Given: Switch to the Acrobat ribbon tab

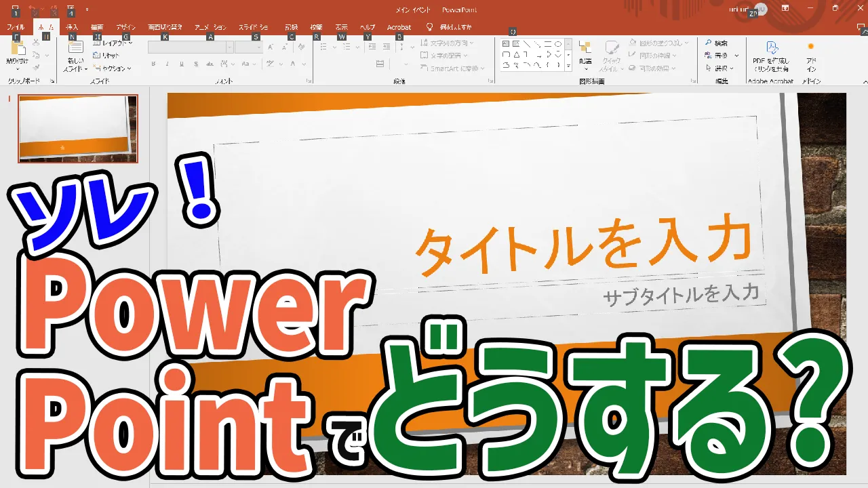Looking at the screenshot, I should point(399,27).
